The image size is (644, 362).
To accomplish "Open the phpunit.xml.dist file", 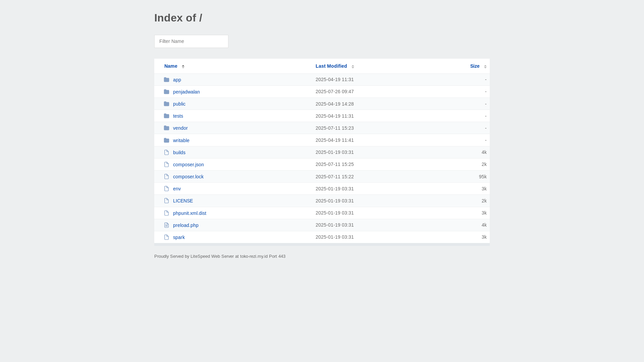I will click(x=190, y=213).
